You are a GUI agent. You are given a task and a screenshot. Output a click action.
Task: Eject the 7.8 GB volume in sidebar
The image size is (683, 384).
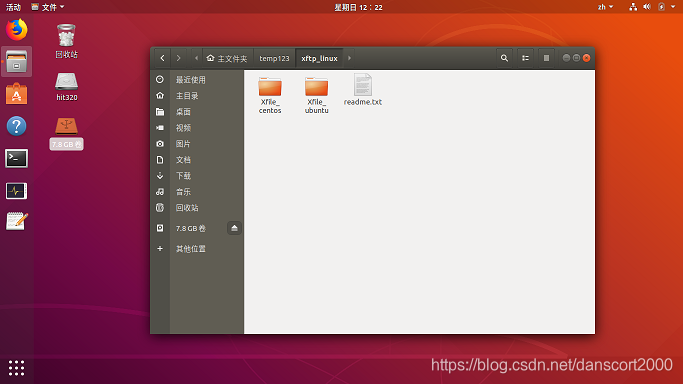[234, 228]
